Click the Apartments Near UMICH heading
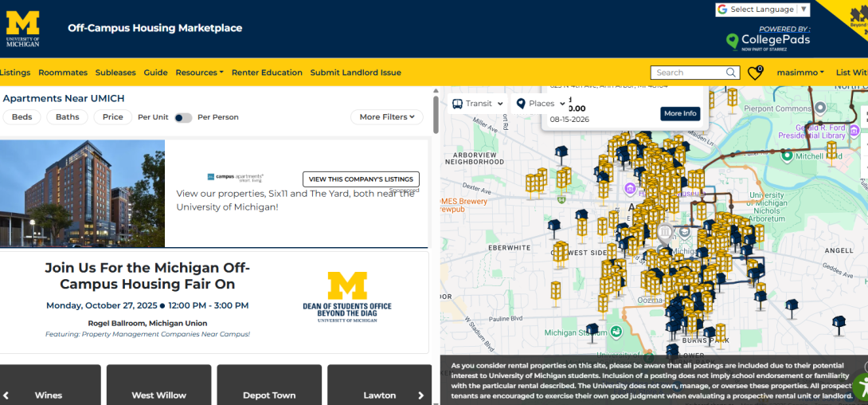Image resolution: width=868 pixels, height=405 pixels. point(64,99)
